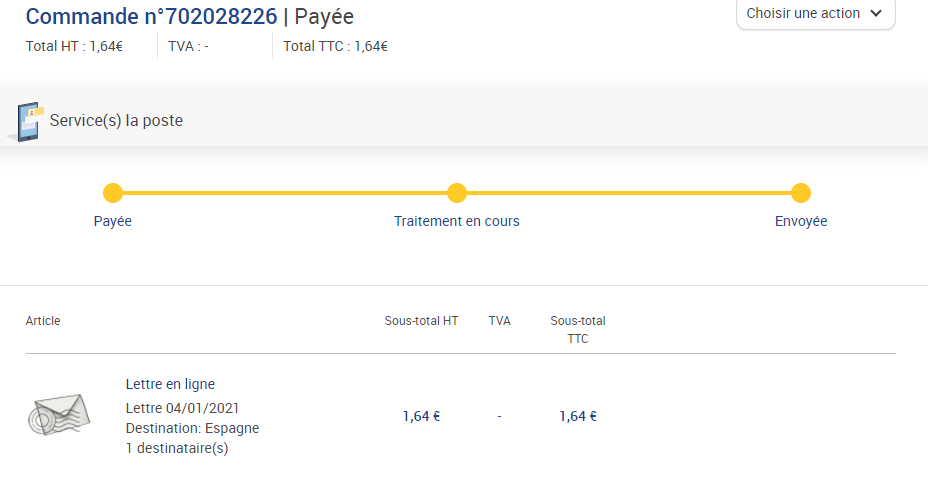Select the Traitement en cours label
The width and height of the screenshot is (928, 491).
[x=456, y=221]
